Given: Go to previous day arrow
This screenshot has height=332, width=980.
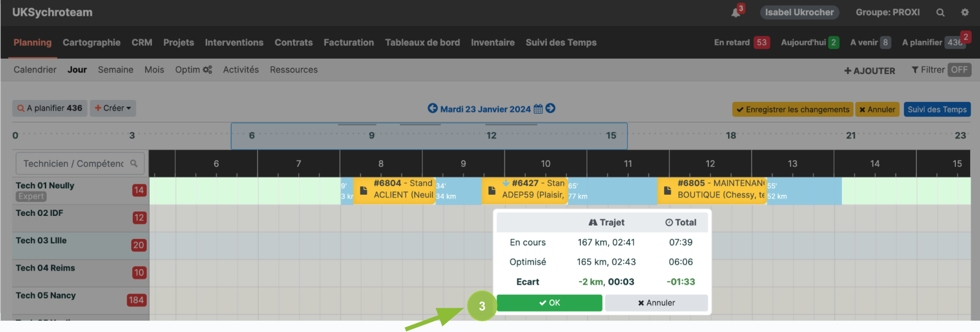Looking at the screenshot, I should [x=433, y=109].
